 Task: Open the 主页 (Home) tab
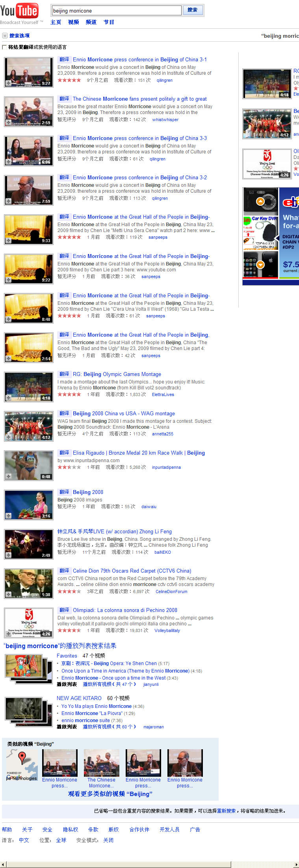point(56,22)
